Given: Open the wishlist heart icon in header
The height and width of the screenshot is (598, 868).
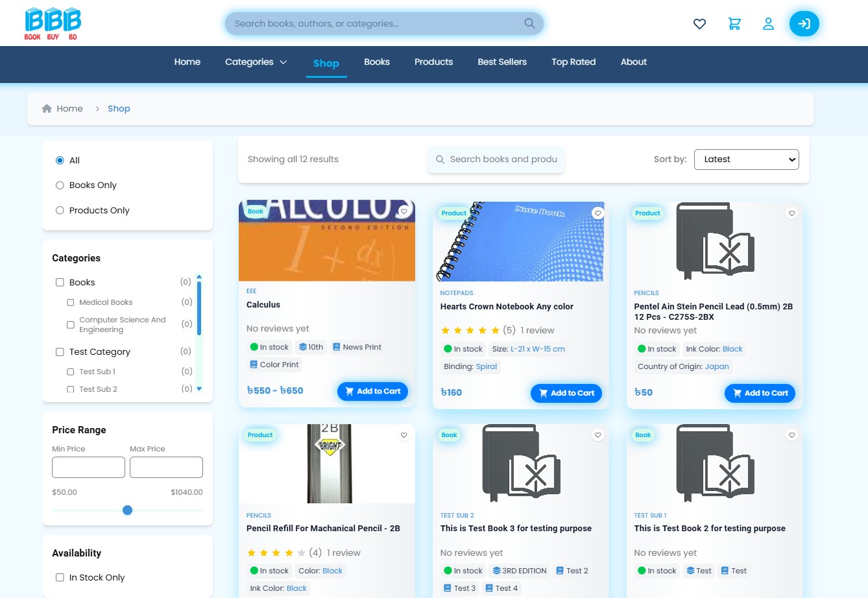Looking at the screenshot, I should [699, 24].
